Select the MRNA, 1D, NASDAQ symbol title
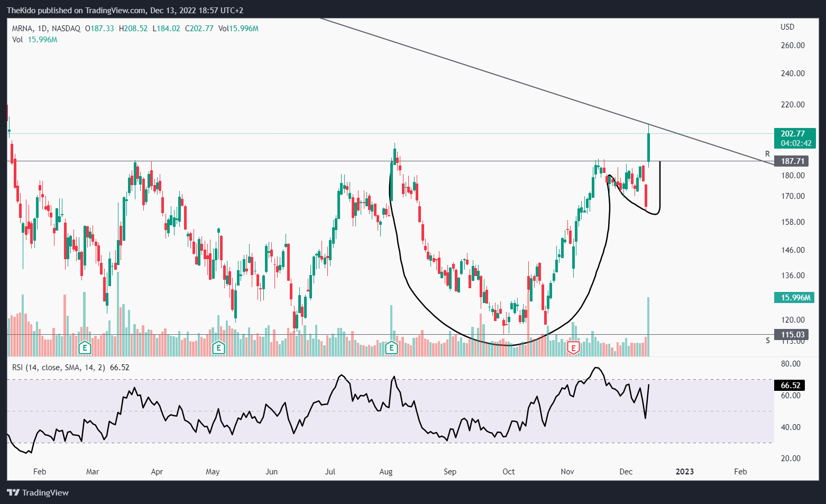Viewport: 826px width, 504px height. pos(47,29)
